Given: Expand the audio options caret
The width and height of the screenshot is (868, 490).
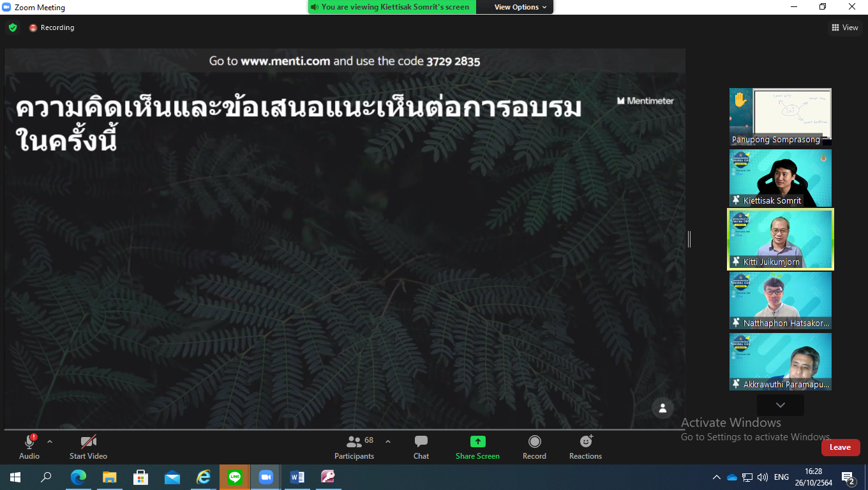Looking at the screenshot, I should click(50, 442).
